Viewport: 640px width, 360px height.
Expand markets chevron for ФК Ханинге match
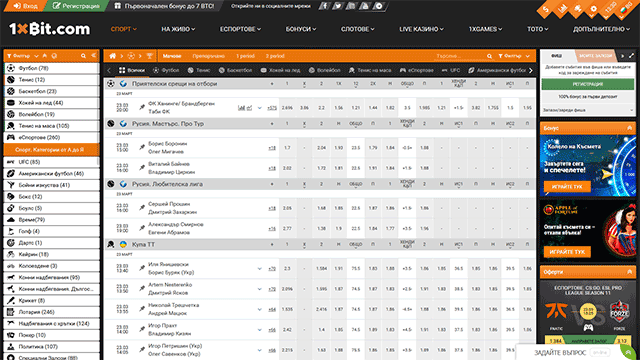(x=259, y=108)
